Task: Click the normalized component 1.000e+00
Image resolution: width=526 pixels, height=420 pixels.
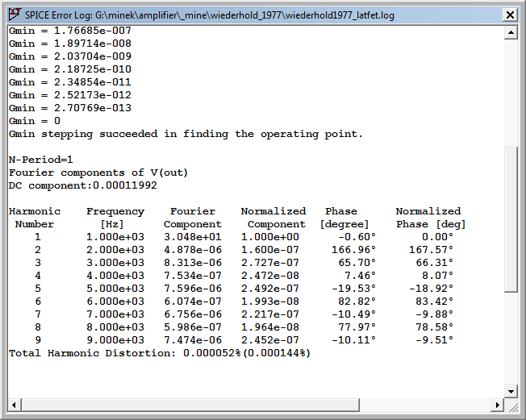Action: [270, 237]
